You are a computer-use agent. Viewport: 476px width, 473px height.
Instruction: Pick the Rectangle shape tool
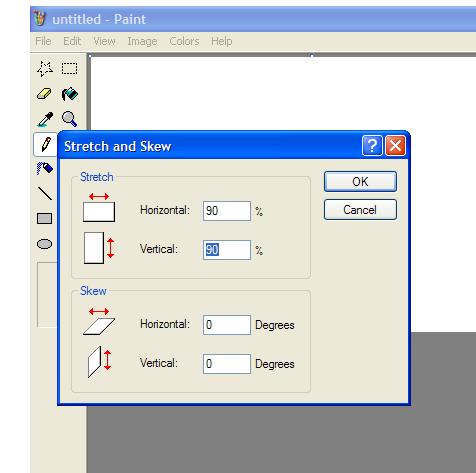tap(45, 219)
